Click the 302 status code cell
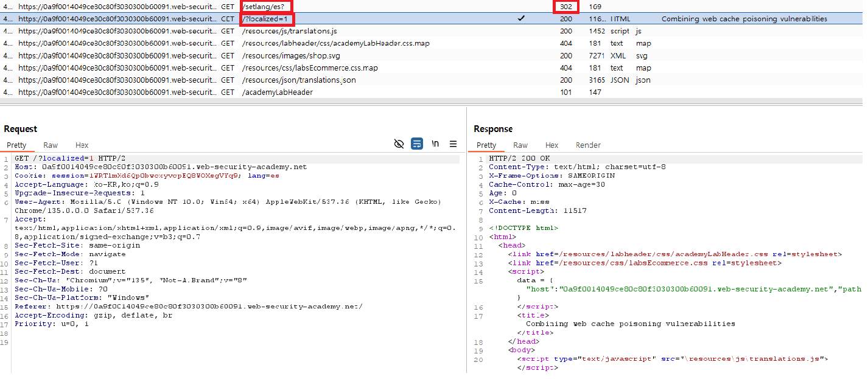Screen dimensions: 868x379 pyautogui.click(x=566, y=7)
